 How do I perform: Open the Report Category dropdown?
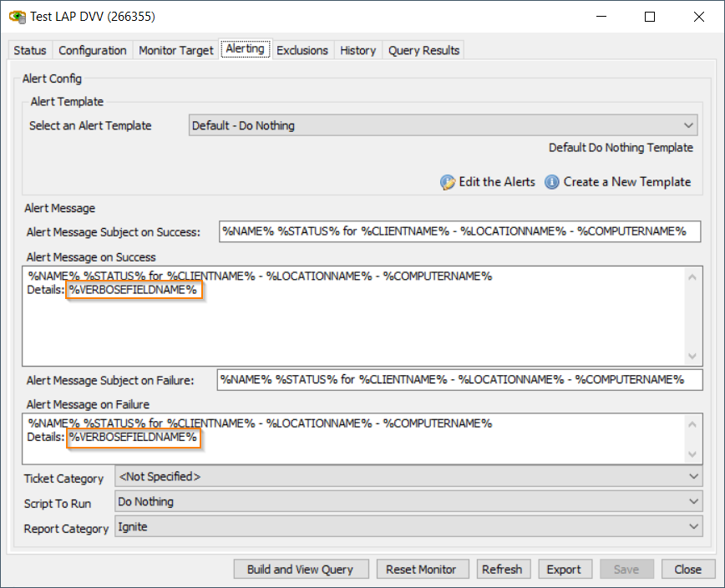coord(408,526)
